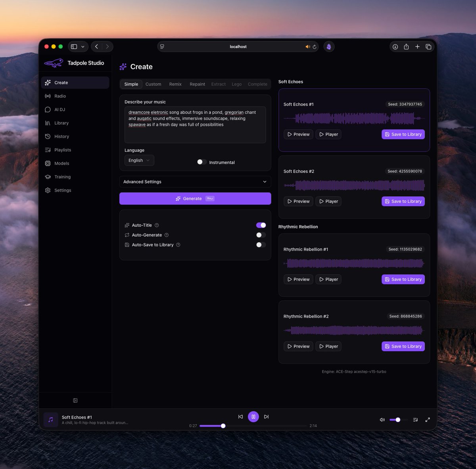Open Models section in sidebar
Screen dimensions: 476x469
pyautogui.click(x=75, y=163)
